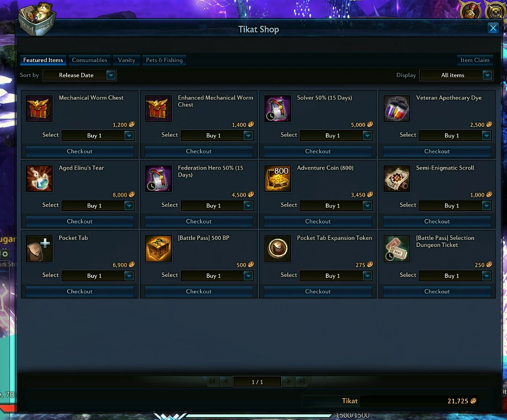Click the Aged Elinu's Tear potion icon

(x=39, y=178)
